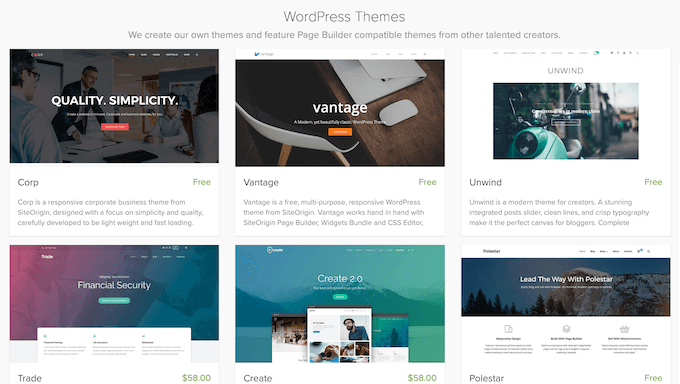
Task: Open the Create theme preview thumbnail
Action: tap(340, 304)
